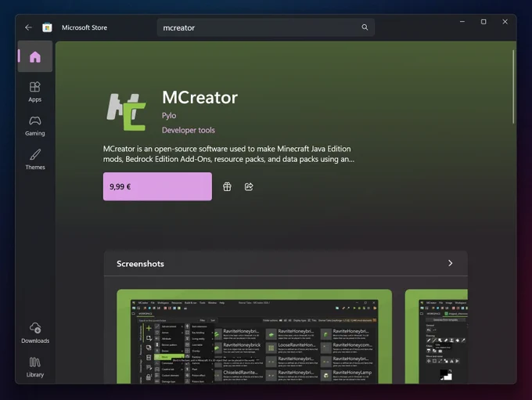This screenshot has width=532, height=400.
Task: Open the Home sidebar section
Action: pos(35,56)
